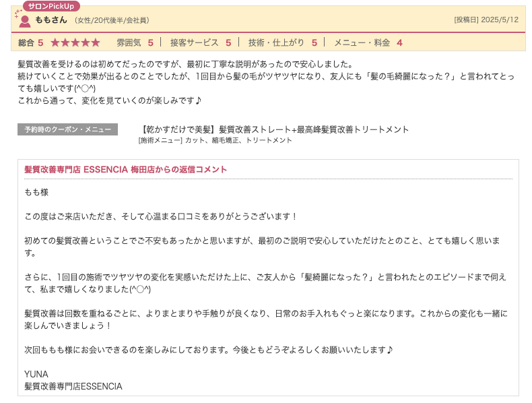Click the メニュー・料金 4 rating

click(x=368, y=42)
